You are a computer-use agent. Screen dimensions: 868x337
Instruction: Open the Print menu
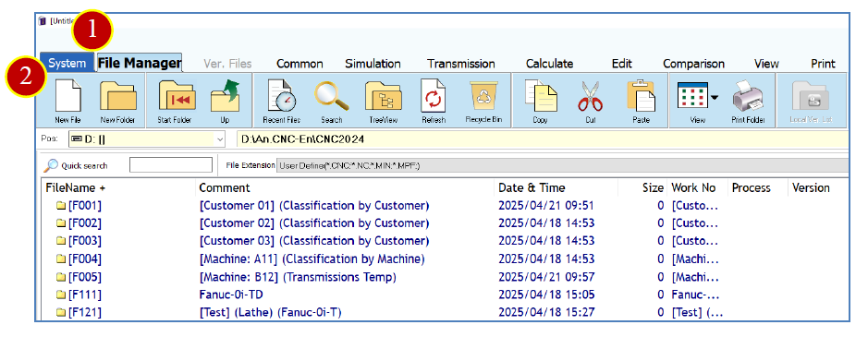pyautogui.click(x=823, y=64)
